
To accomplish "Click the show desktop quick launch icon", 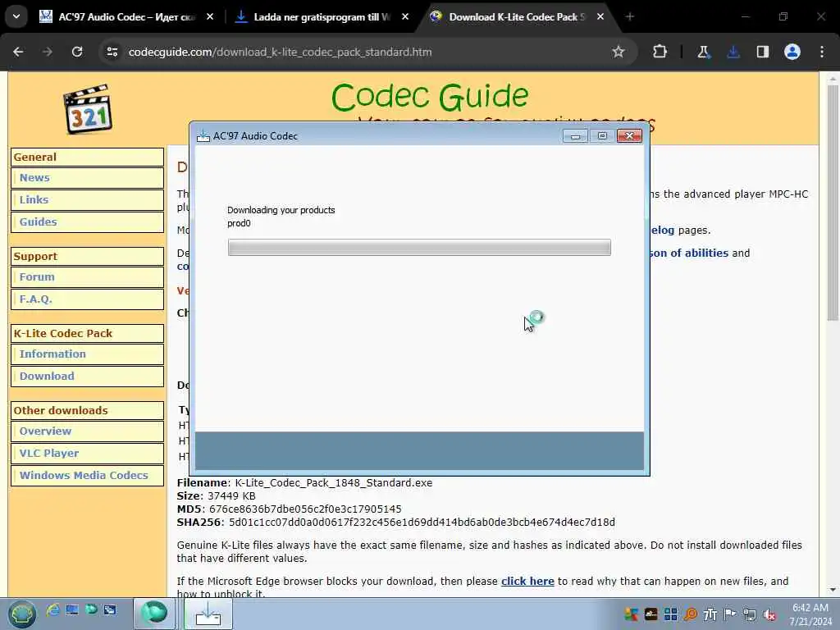I will [x=72, y=609].
